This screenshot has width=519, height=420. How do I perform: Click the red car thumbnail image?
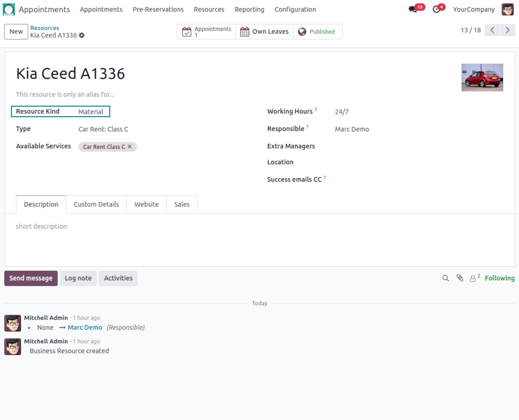[482, 77]
